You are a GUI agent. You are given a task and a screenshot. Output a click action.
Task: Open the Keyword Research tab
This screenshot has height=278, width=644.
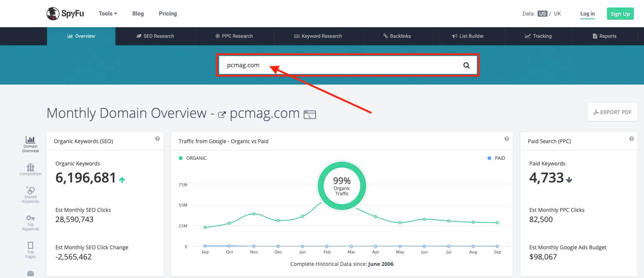coord(318,36)
